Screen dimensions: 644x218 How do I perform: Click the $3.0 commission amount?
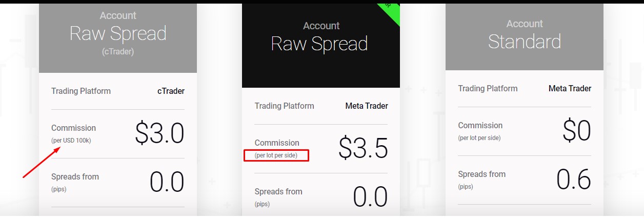coord(159,133)
